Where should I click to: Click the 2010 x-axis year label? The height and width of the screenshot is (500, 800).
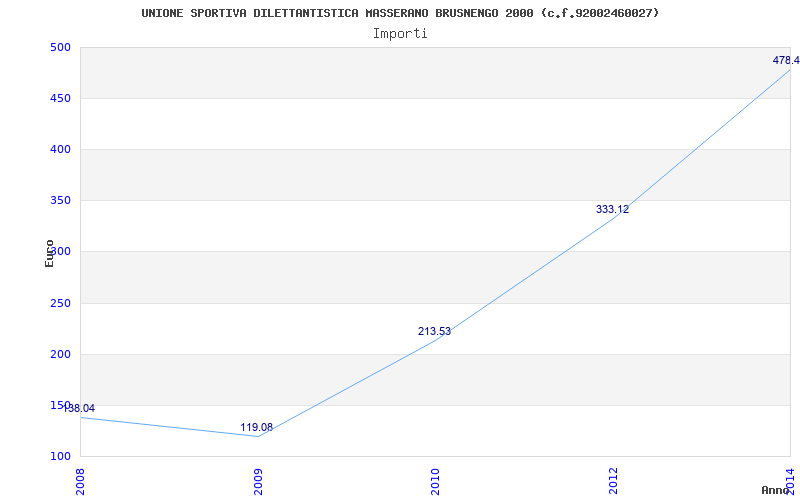(435, 482)
